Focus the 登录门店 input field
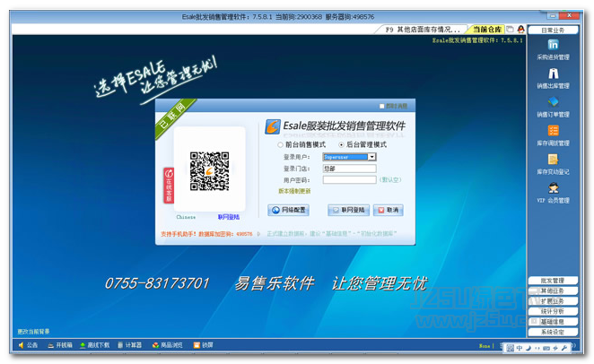Viewport: 594px width, 364px height. click(x=349, y=169)
